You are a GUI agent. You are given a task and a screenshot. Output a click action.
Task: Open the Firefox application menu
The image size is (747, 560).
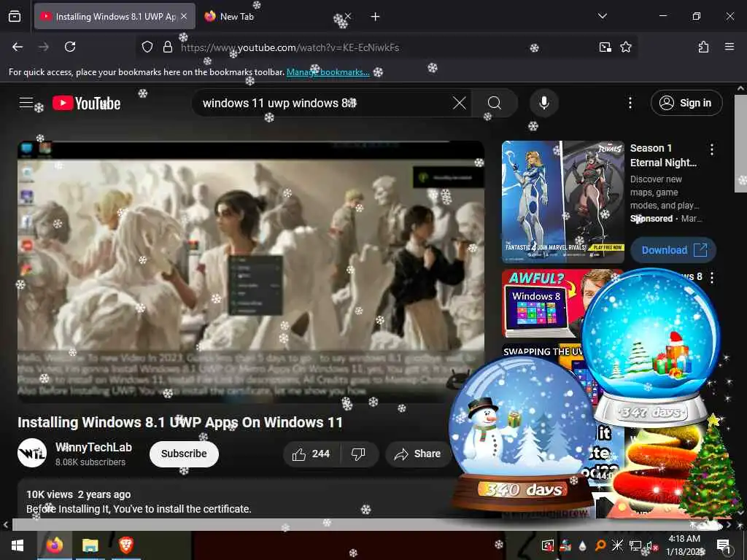[729, 47]
